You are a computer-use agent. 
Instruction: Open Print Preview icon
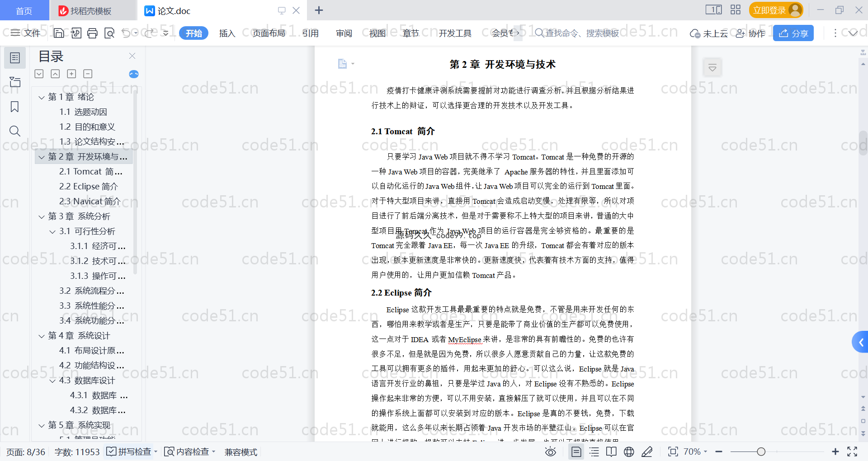click(x=109, y=33)
